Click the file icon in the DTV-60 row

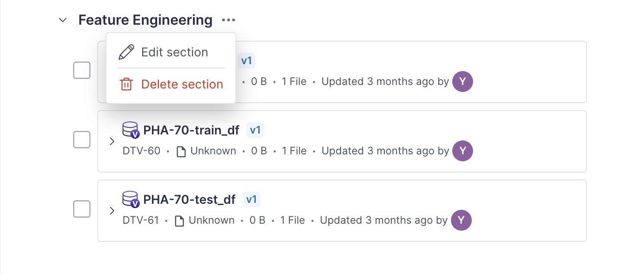pyautogui.click(x=181, y=151)
